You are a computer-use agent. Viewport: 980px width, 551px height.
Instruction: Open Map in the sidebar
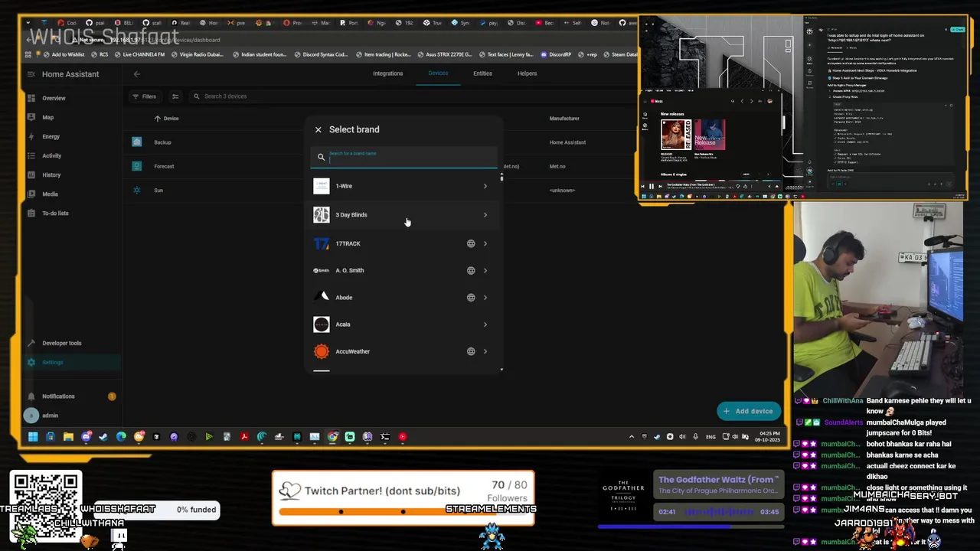pyautogui.click(x=72, y=117)
